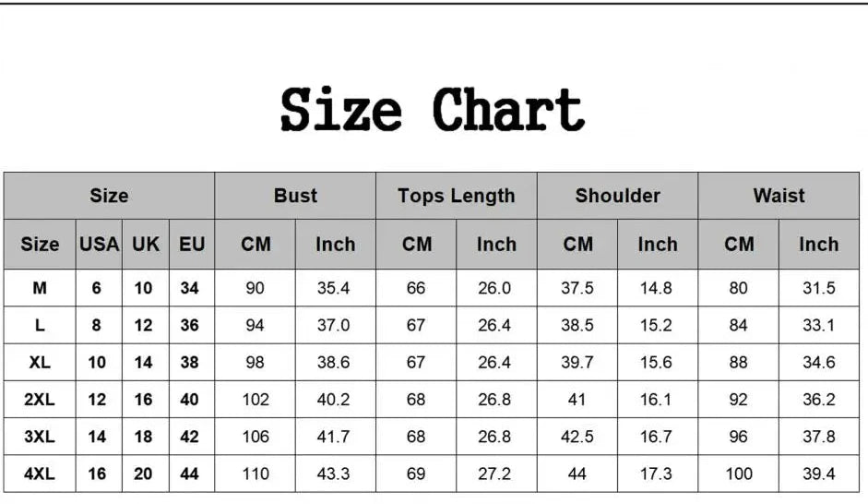Select the 4XL size row label
The image size is (868, 504).
(x=40, y=474)
